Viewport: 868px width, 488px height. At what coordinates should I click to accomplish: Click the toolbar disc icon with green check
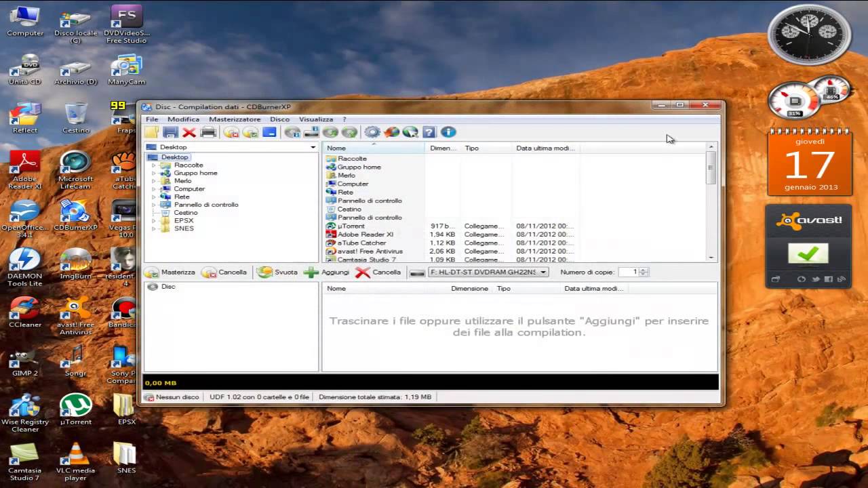(250, 132)
